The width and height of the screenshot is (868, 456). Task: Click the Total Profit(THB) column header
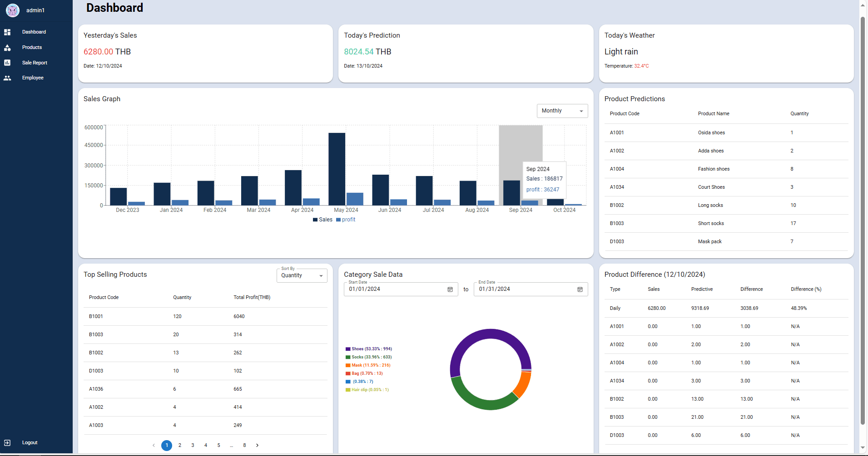coord(252,298)
